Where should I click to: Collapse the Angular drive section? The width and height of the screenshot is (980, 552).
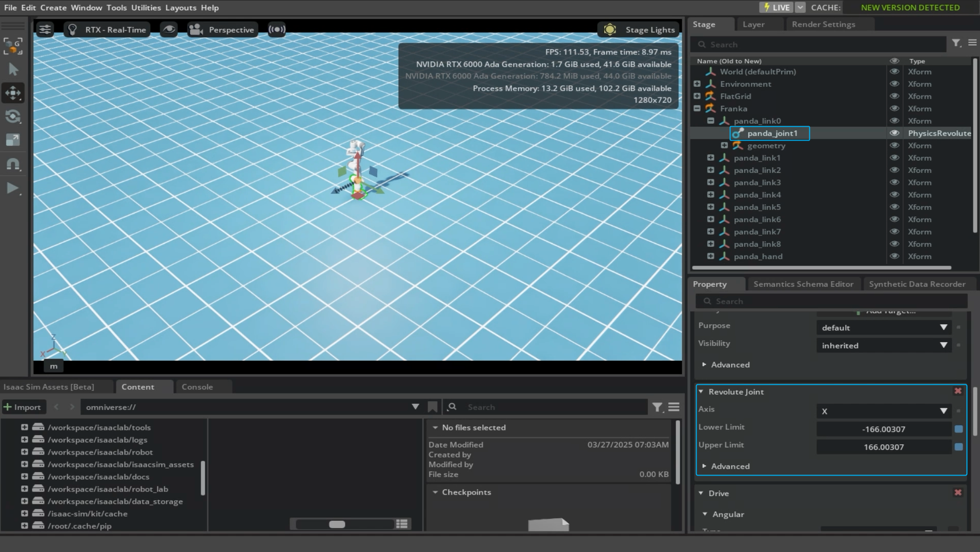[x=705, y=514]
